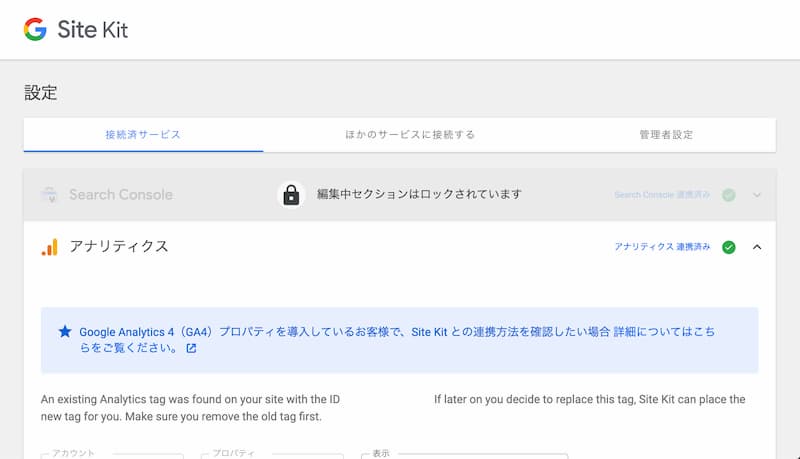Open the GA4 details link

point(396,340)
